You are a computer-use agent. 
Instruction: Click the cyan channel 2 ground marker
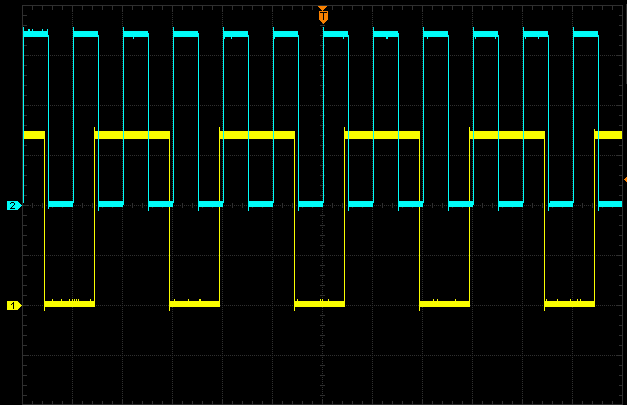(13, 205)
